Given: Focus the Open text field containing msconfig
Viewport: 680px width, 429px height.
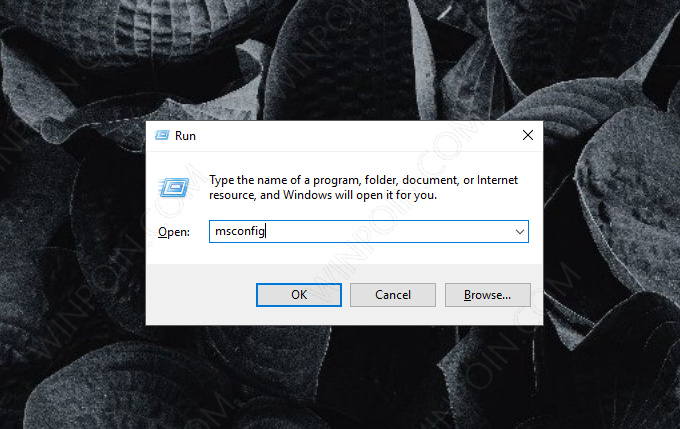Looking at the screenshot, I should tap(369, 232).
